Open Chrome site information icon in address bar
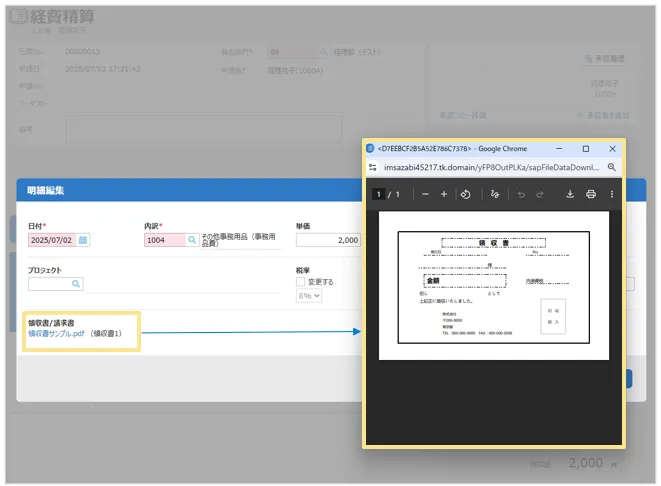This screenshot has width=661, height=486. 373,167
